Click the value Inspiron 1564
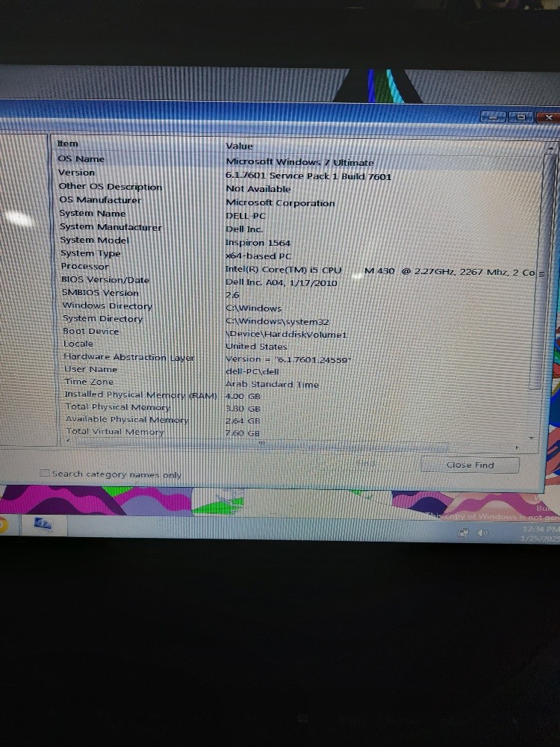Viewport: 560px width, 747px height. click(x=258, y=243)
